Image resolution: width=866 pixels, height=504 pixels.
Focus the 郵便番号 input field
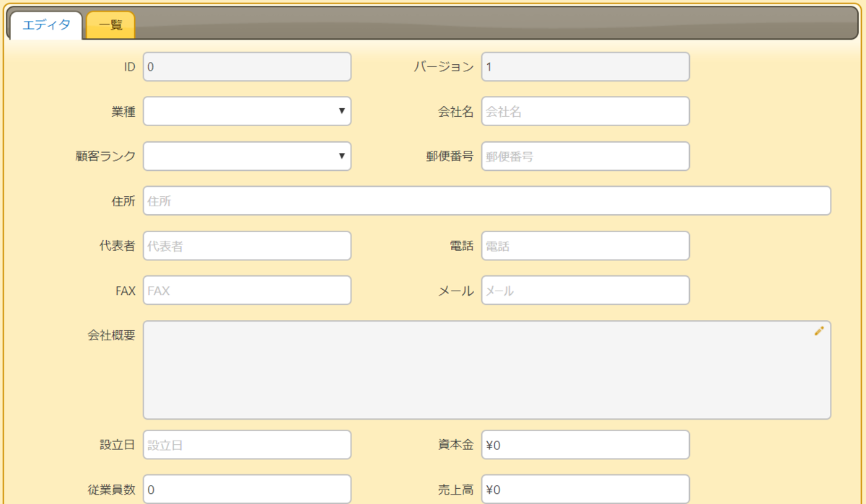pyautogui.click(x=585, y=156)
